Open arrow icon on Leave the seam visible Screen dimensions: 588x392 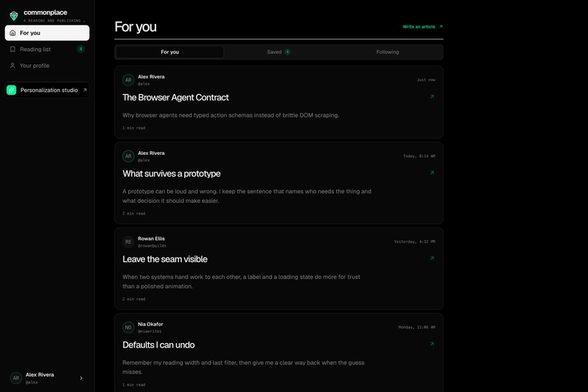tap(432, 258)
